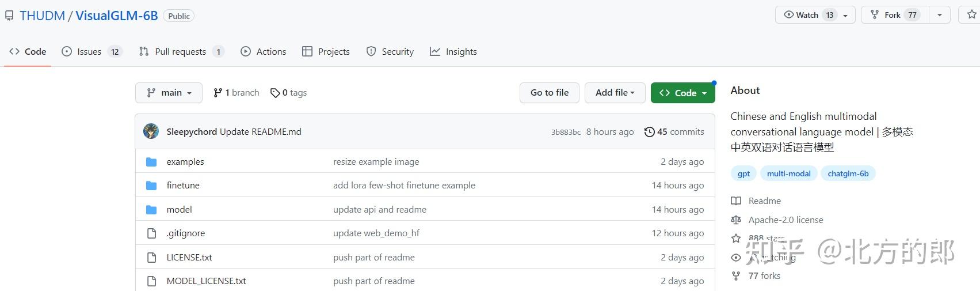This screenshot has width=980, height=291.
Task: Click the tags icon
Action: tap(275, 93)
